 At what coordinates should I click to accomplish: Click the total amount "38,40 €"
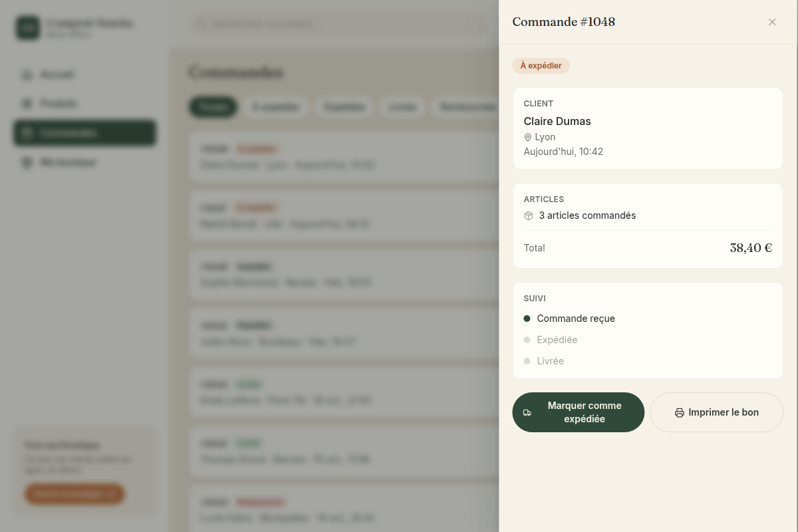coord(751,248)
